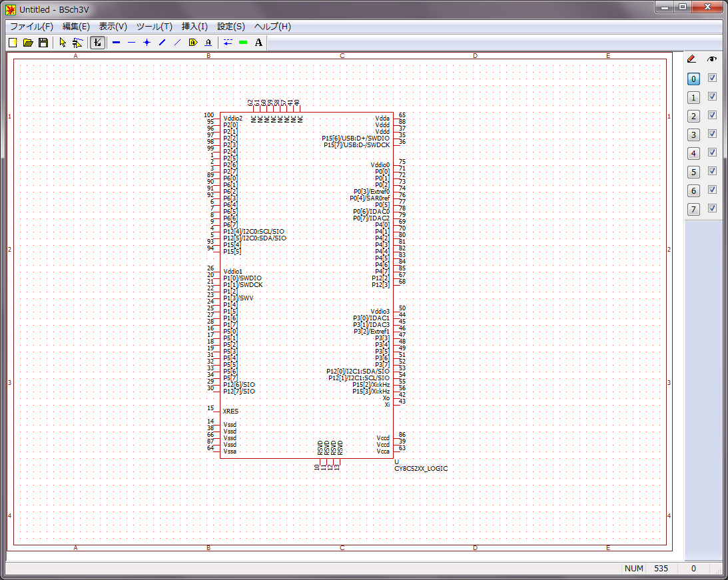Set edit layer to 3
728x580 pixels.
(x=693, y=135)
